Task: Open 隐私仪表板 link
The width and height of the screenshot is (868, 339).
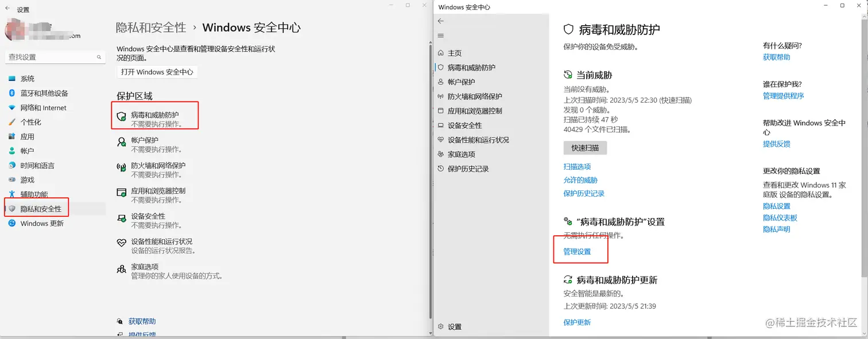Action: 780,218
